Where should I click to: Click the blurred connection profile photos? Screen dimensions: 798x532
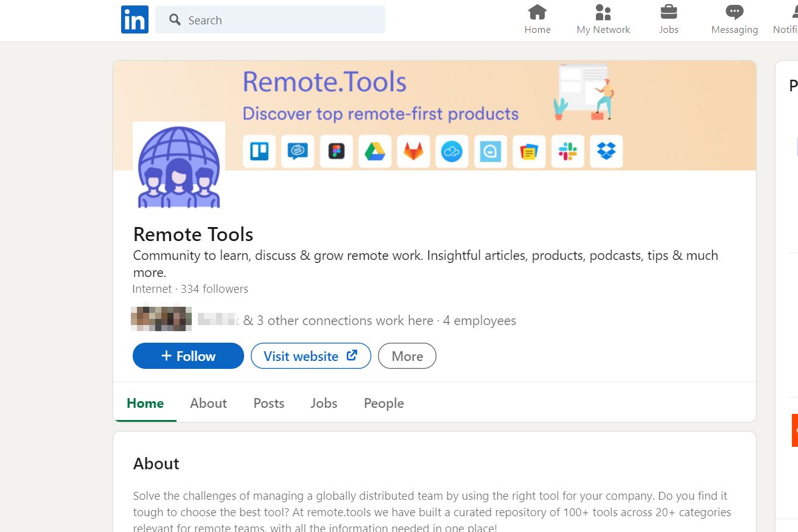(x=161, y=320)
